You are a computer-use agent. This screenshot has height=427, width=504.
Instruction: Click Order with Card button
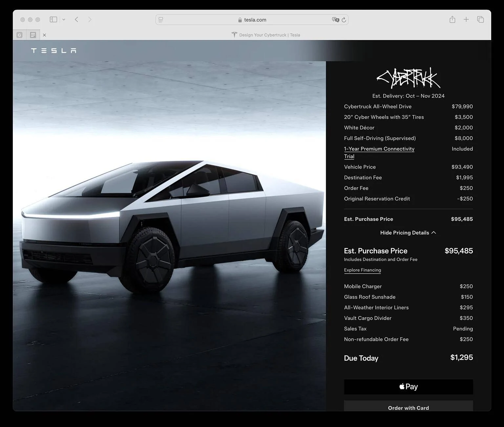[x=408, y=406]
